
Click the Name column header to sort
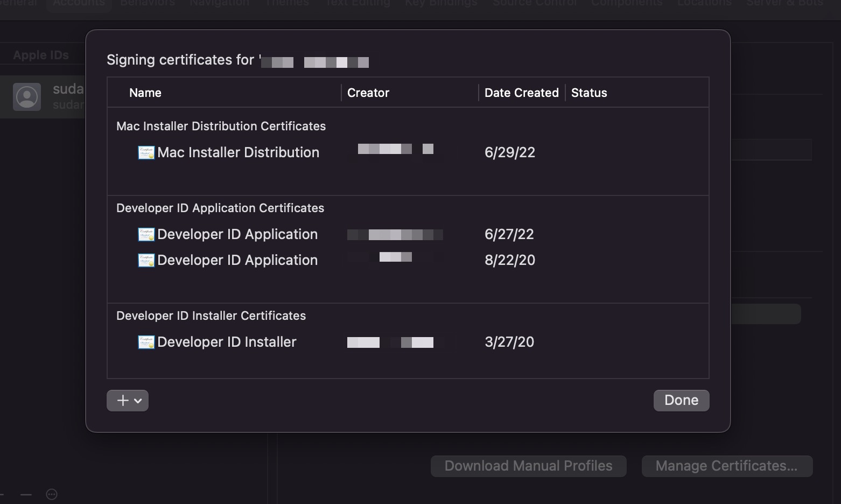pyautogui.click(x=145, y=92)
